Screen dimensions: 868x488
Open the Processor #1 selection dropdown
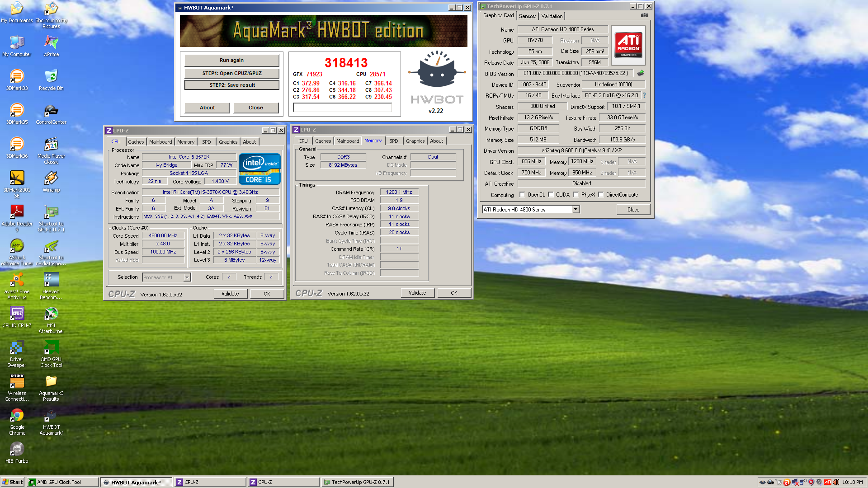pyautogui.click(x=187, y=277)
